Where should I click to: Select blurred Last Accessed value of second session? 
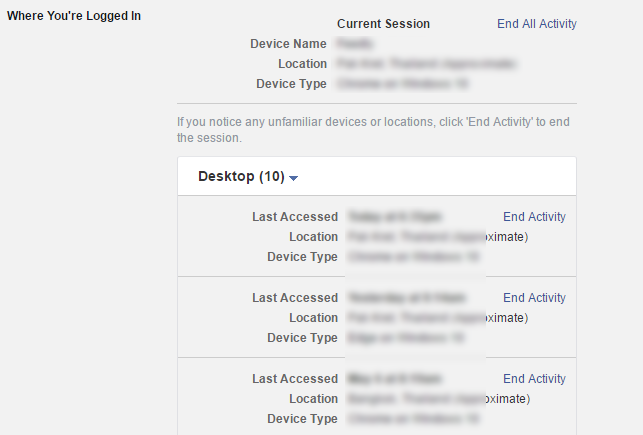pos(407,298)
